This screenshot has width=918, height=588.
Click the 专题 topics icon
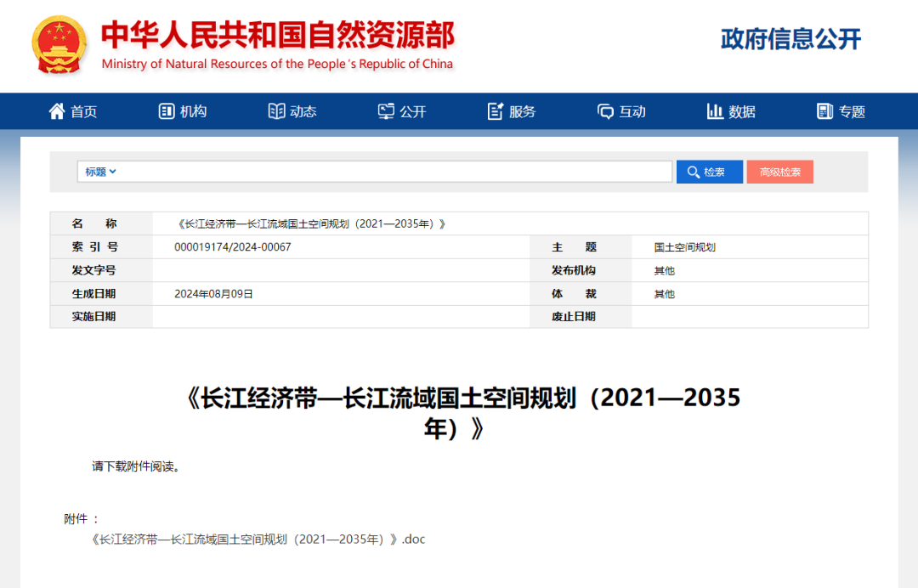point(824,110)
